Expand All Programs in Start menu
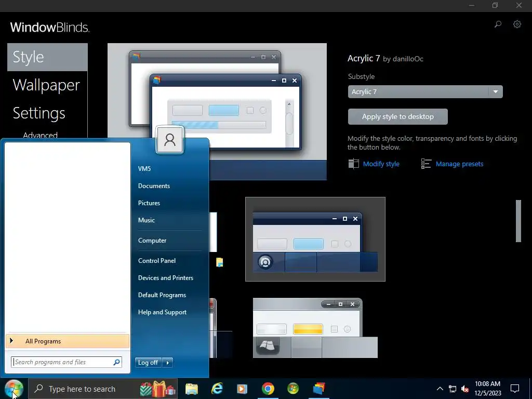The height and width of the screenshot is (399, 532). pos(67,341)
